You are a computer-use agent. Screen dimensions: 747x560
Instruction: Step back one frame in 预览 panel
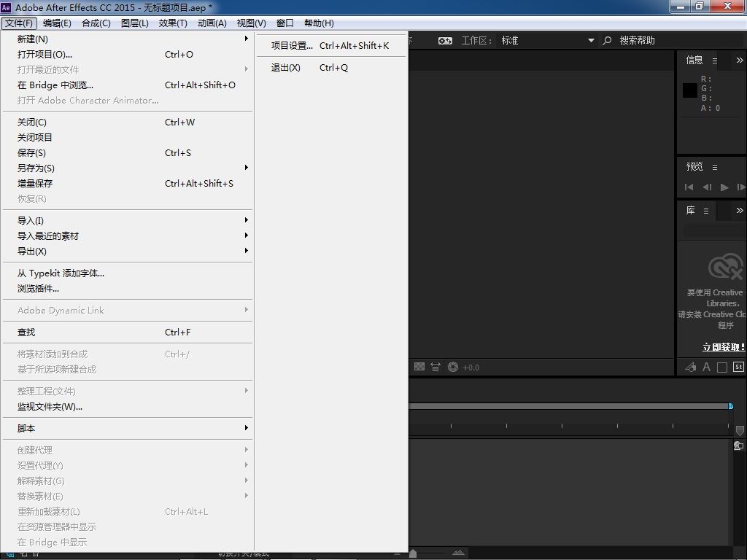707,187
